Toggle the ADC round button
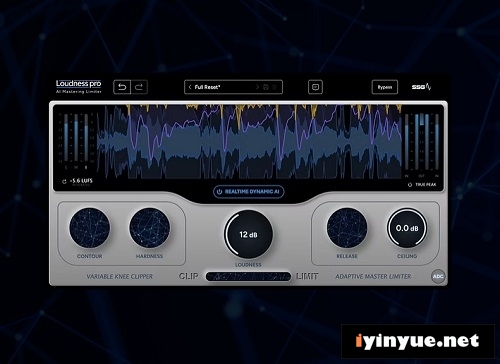The image size is (500, 364). (438, 277)
